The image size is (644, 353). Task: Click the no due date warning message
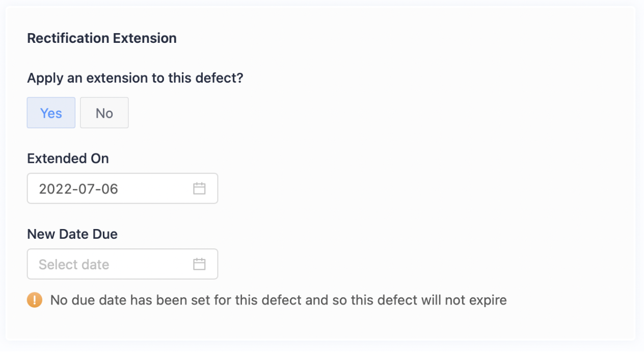click(x=278, y=300)
